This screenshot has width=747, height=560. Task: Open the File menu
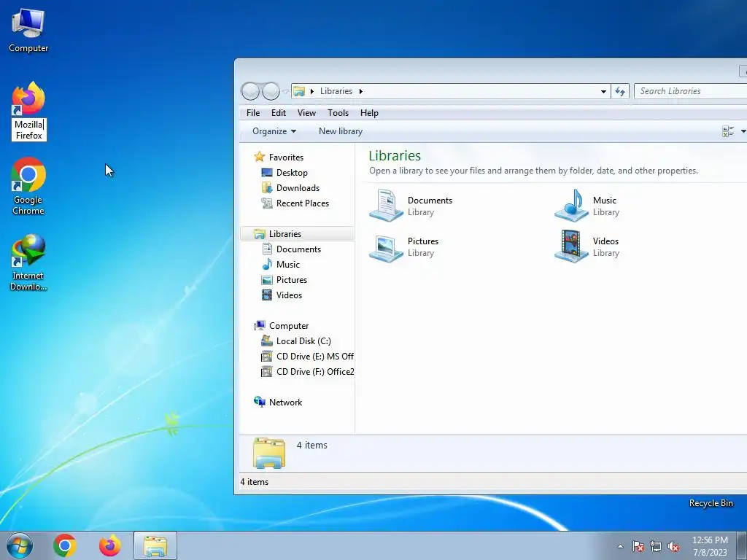pos(253,113)
